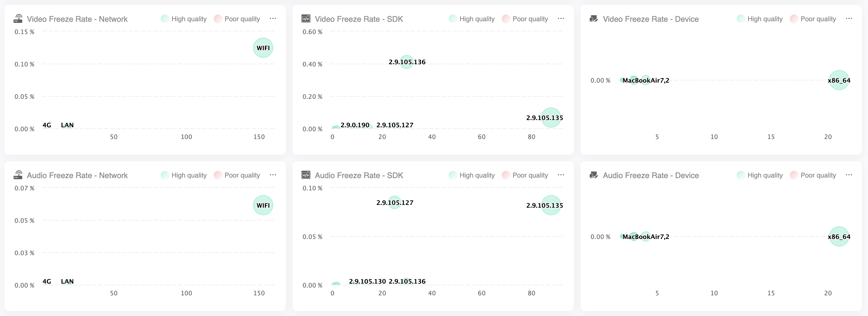
Task: Toggle High quality legend in Video Freeze Rate - Network
Action: 184,19
